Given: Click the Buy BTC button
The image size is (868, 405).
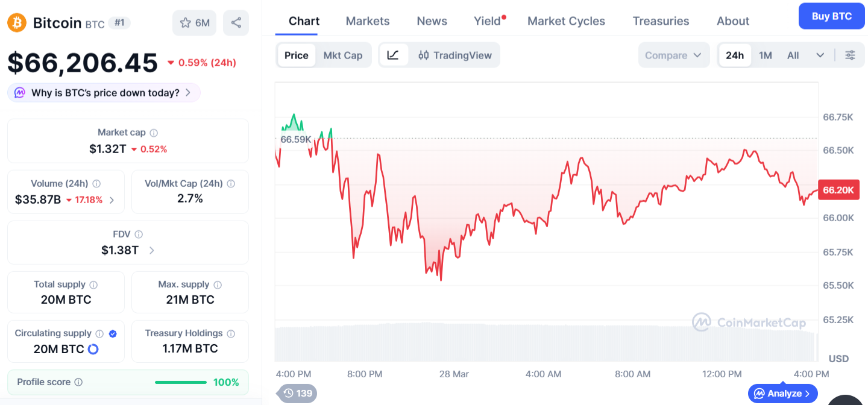Looking at the screenshot, I should (x=831, y=16).
